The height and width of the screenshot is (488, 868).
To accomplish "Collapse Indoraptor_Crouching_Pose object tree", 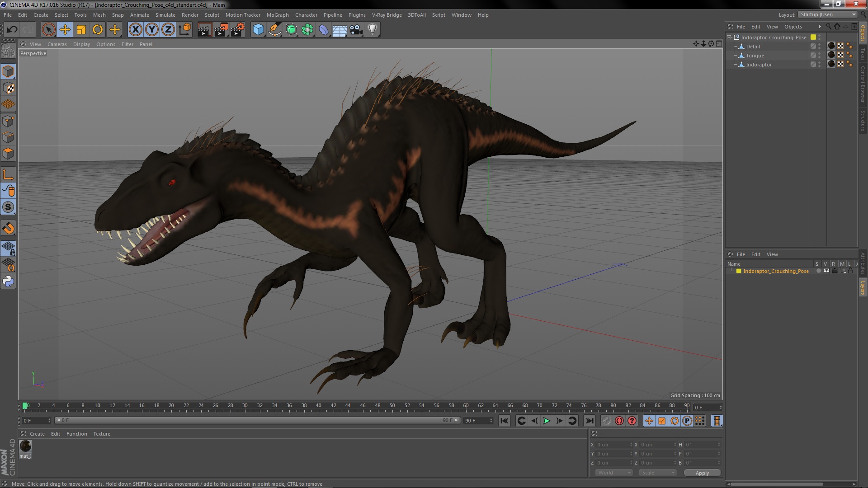I will click(x=729, y=38).
